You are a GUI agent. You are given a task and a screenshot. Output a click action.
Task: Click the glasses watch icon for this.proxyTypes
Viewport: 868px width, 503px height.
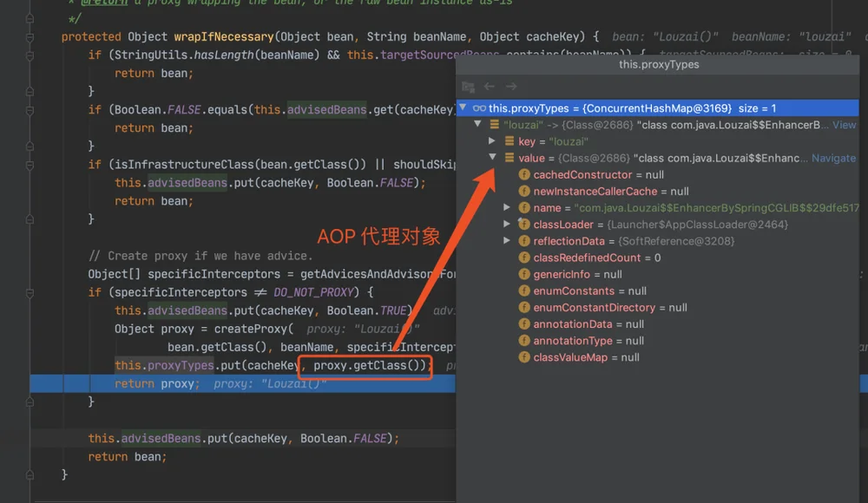[479, 108]
